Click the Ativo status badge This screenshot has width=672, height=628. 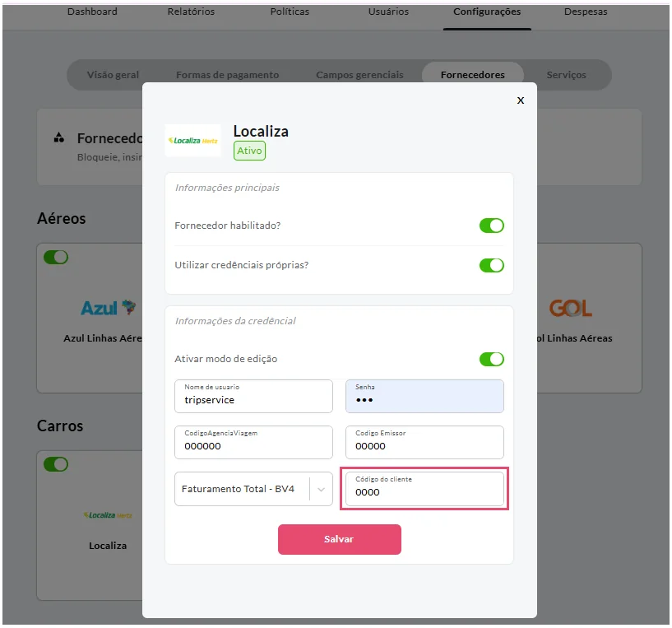pos(249,151)
